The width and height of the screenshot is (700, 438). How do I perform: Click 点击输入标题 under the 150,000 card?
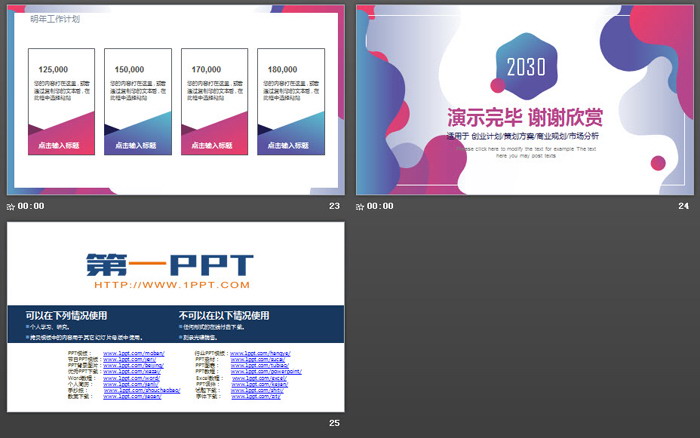point(136,146)
